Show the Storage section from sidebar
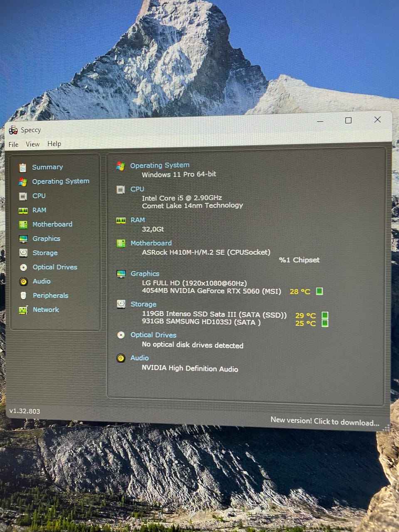 click(x=45, y=253)
